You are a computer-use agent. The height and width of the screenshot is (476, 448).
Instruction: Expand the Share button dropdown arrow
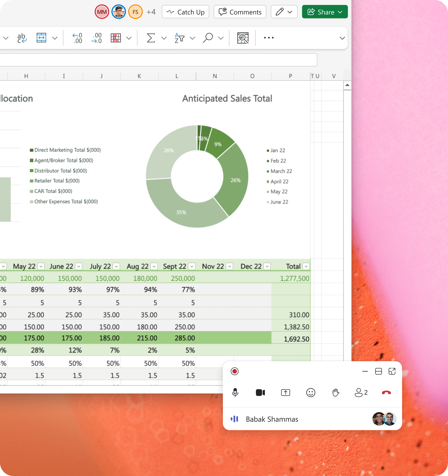[x=340, y=12]
